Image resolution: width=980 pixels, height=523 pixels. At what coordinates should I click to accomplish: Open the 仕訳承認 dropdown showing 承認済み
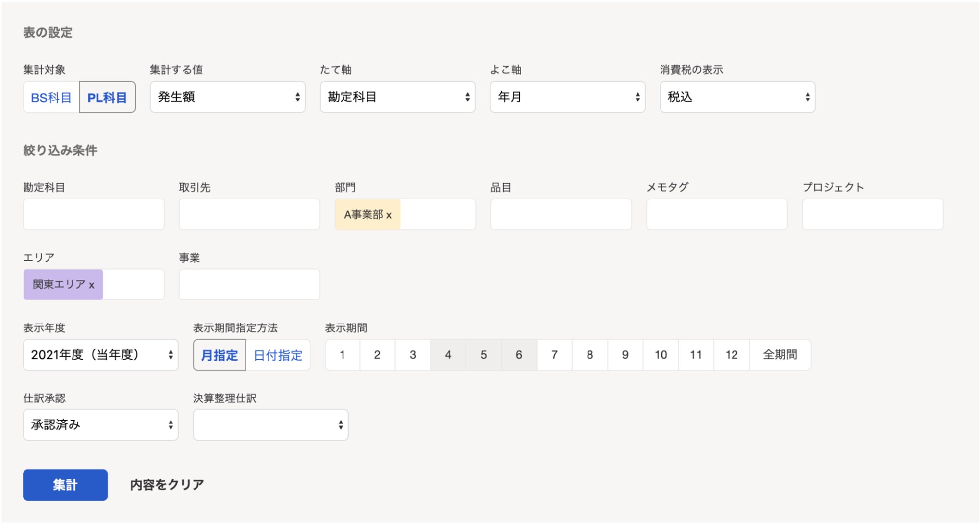tap(100, 425)
